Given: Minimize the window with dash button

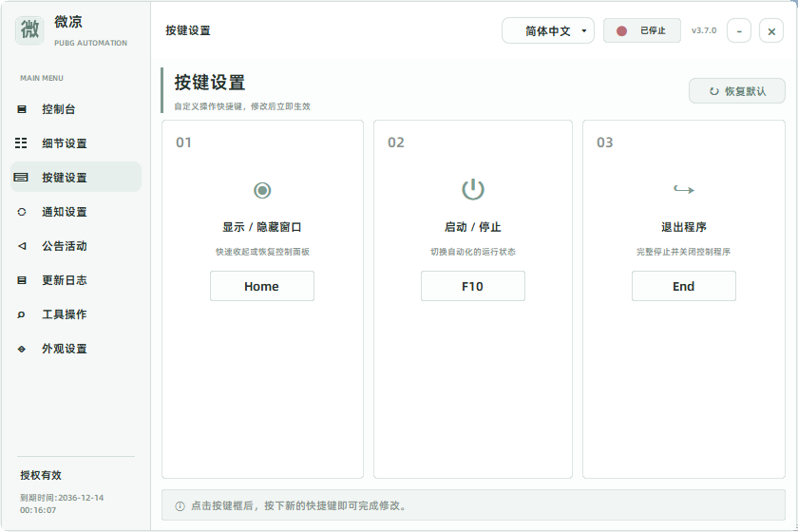Looking at the screenshot, I should [739, 31].
